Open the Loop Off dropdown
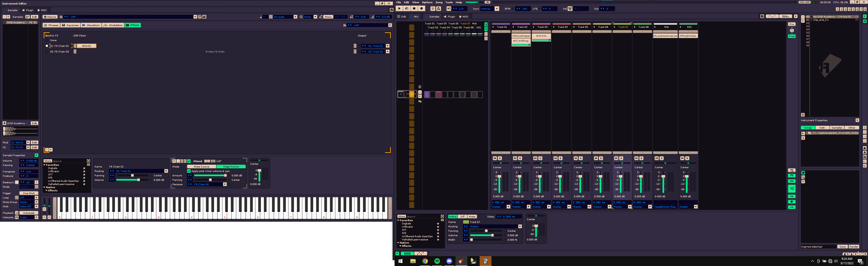The height and width of the screenshot is (266, 868). click(x=36, y=198)
